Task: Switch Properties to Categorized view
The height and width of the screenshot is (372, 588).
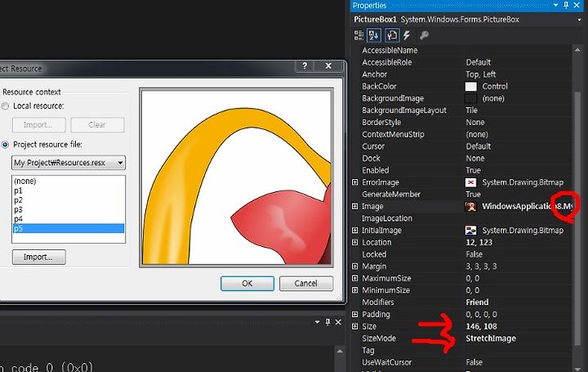Action: (x=359, y=35)
